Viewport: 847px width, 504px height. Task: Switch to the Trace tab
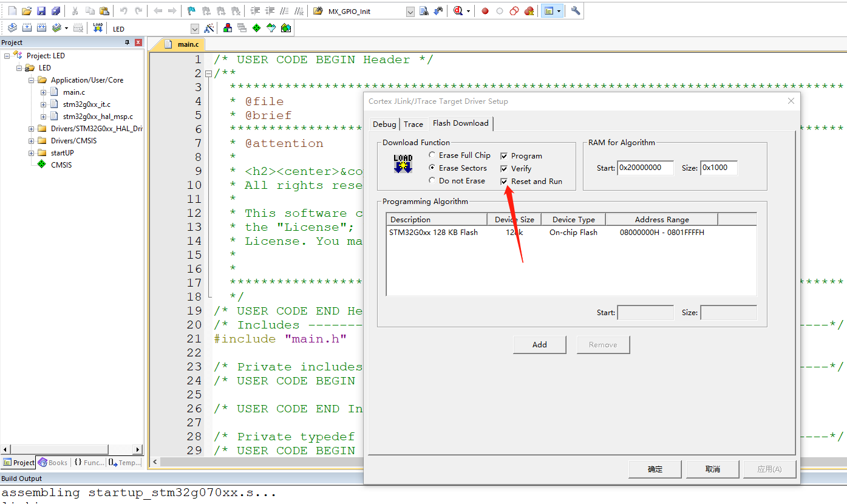[x=413, y=124]
